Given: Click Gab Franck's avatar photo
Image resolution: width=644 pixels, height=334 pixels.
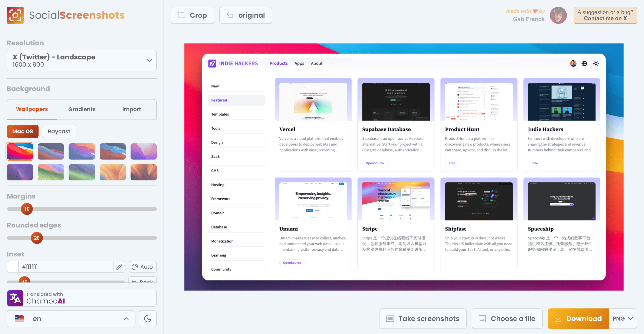Looking at the screenshot, I should pos(558,15).
